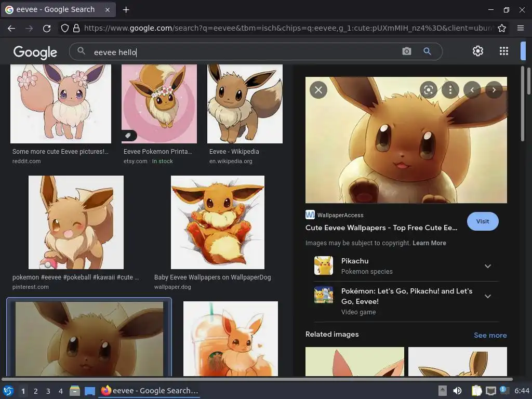The height and width of the screenshot is (399, 532).
Task: Bookmark this page with the star
Action: tap(502, 28)
